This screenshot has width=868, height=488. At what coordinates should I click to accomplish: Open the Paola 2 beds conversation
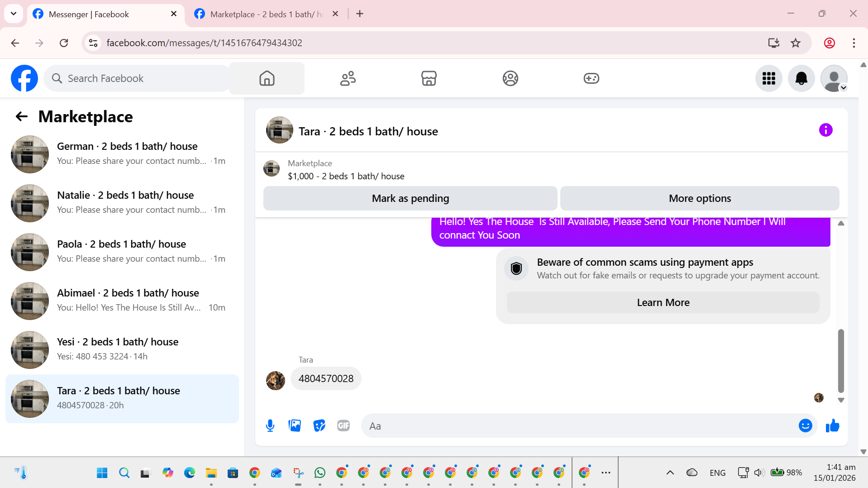click(x=122, y=252)
